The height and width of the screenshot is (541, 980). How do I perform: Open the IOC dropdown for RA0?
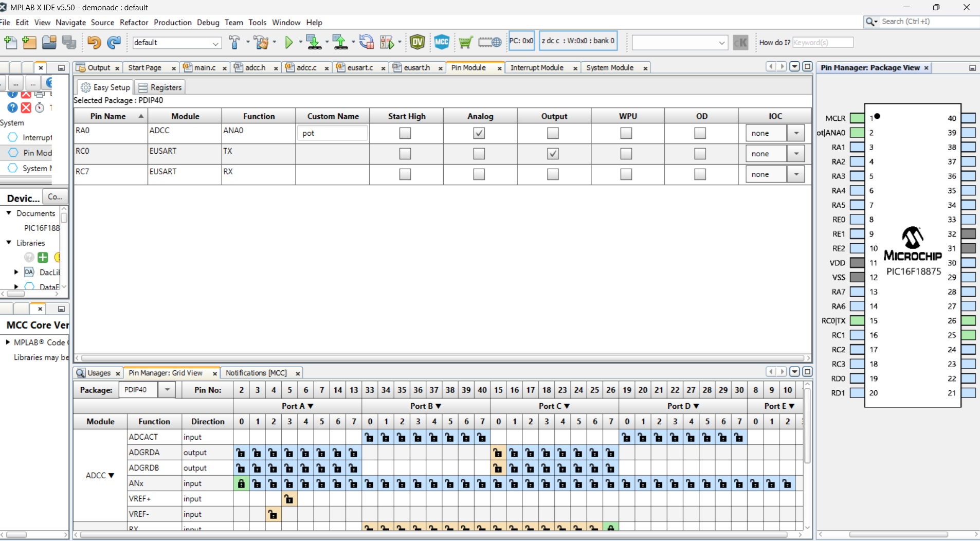(796, 133)
